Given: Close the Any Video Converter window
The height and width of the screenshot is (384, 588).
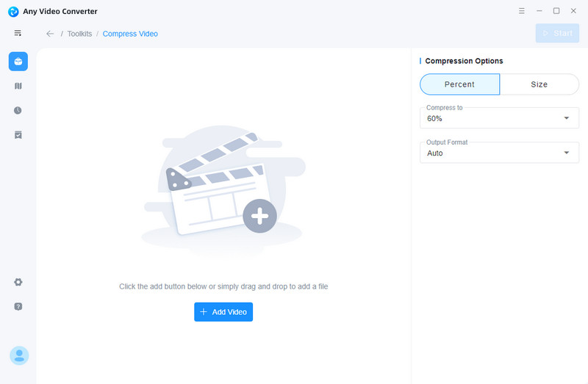Looking at the screenshot, I should click(x=573, y=11).
